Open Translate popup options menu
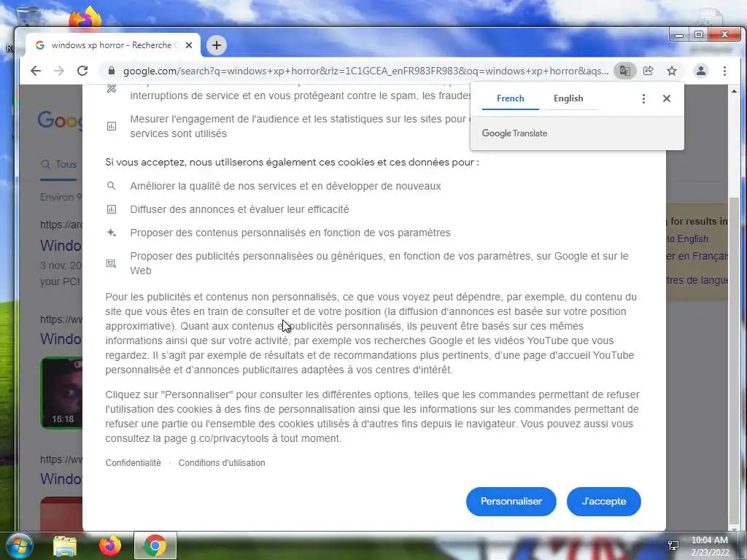 click(x=643, y=98)
